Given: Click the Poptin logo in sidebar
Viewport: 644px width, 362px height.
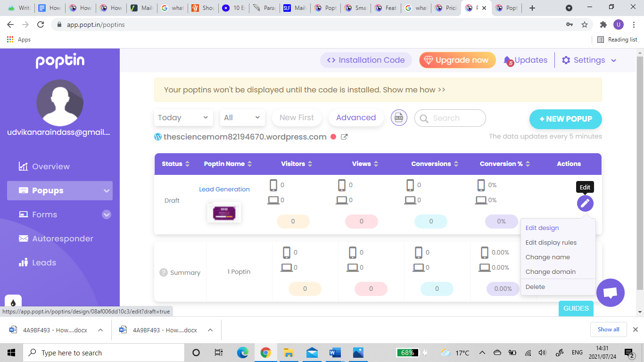Looking at the screenshot, I should [60, 61].
